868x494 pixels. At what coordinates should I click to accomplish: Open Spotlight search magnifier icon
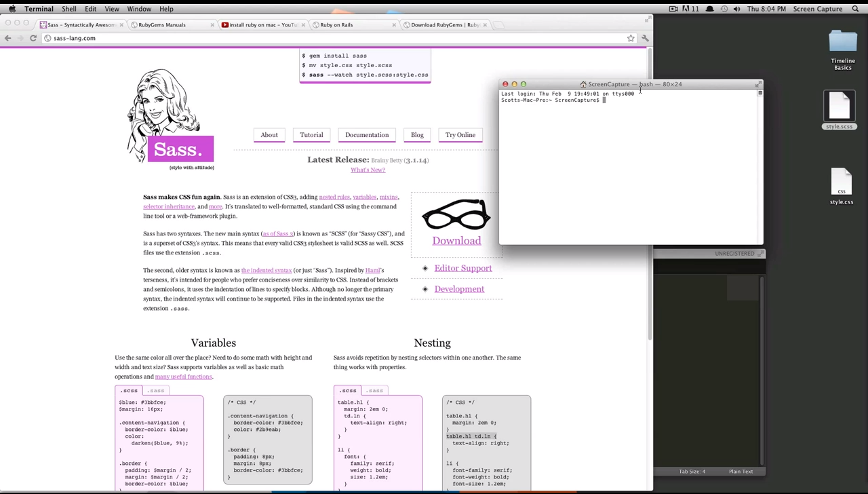(856, 9)
